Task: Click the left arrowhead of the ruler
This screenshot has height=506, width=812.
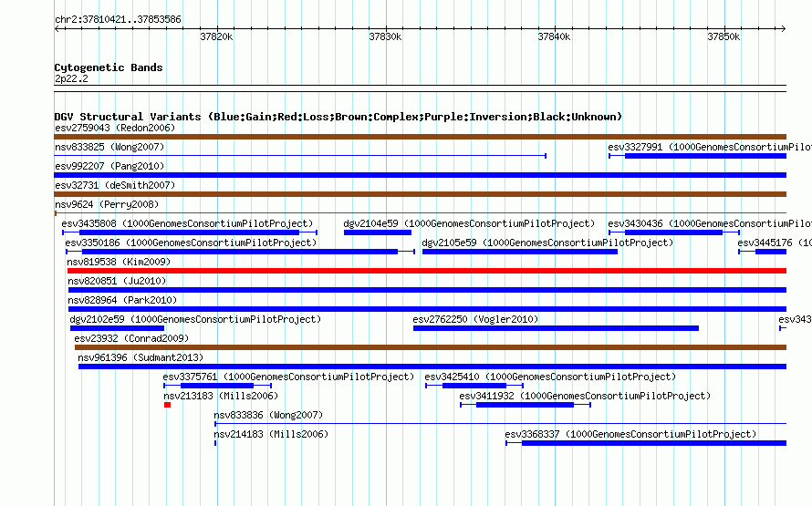Action: (x=57, y=28)
